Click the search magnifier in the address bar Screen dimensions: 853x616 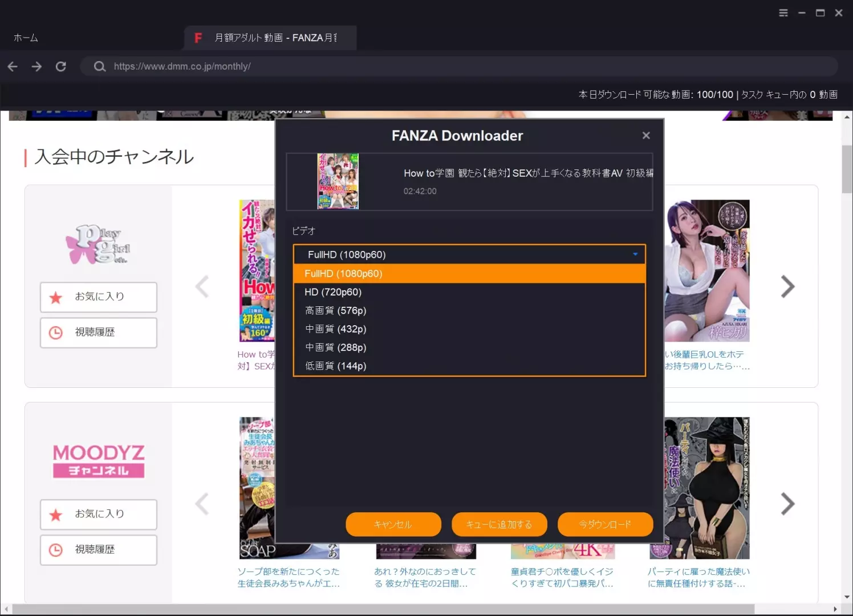pos(100,67)
